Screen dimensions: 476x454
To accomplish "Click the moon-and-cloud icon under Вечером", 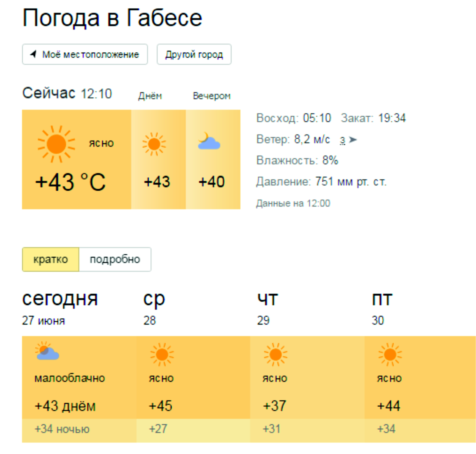I will pyautogui.click(x=209, y=141).
